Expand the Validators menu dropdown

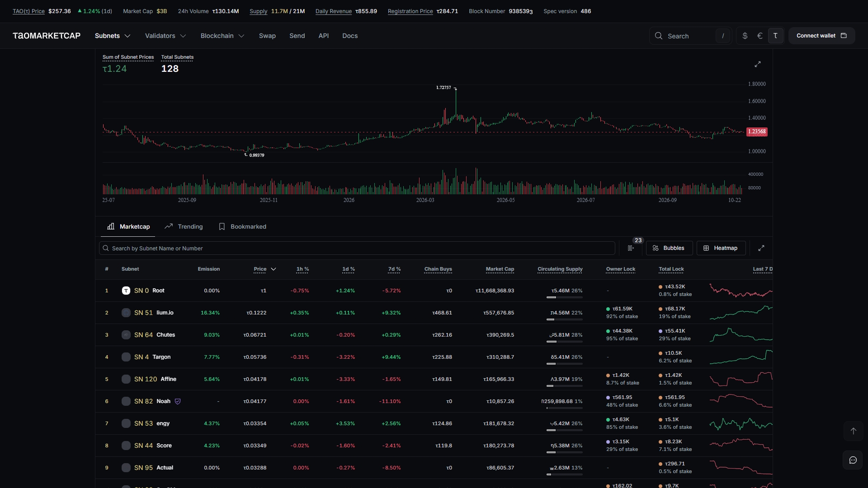(x=165, y=36)
